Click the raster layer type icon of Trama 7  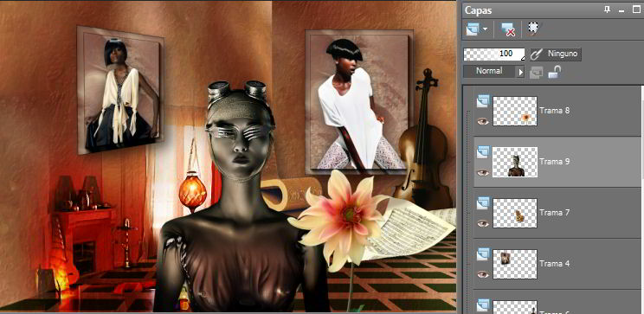(483, 203)
